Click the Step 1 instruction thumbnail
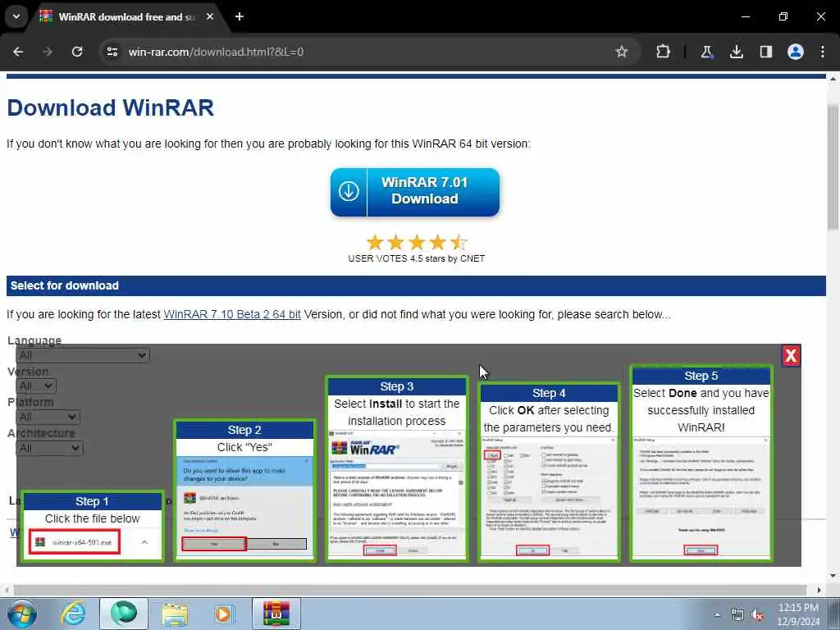840x630 pixels. [x=92, y=527]
